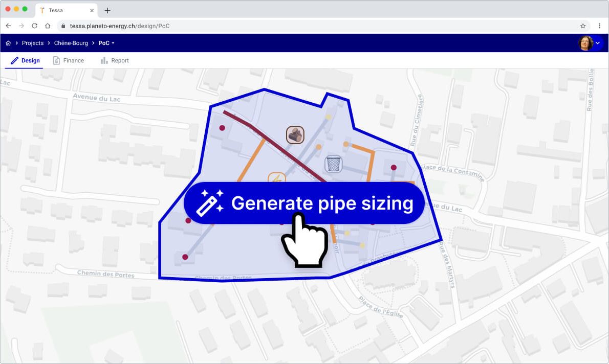
Task: Click the red consumer node near top-left of zone
Action: (x=222, y=128)
